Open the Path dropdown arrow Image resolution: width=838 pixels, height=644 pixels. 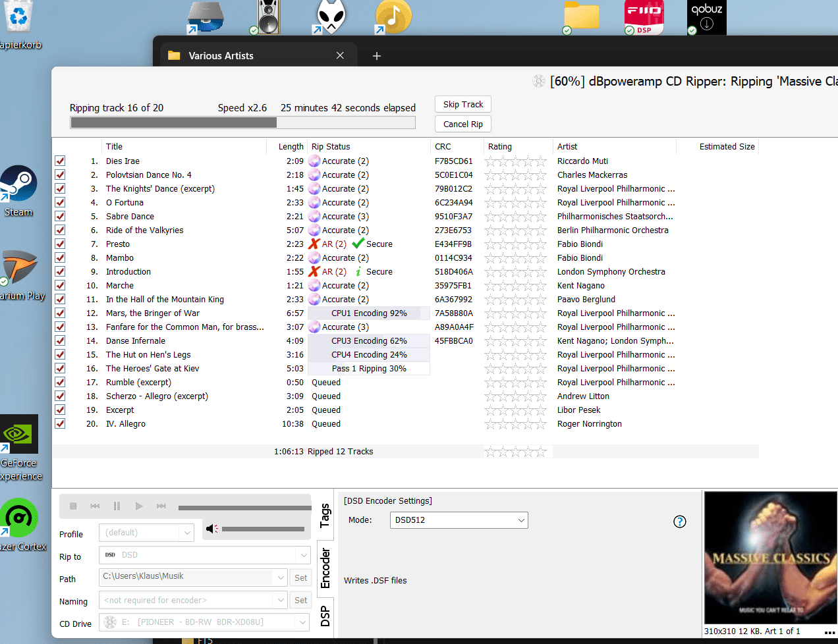pos(281,577)
